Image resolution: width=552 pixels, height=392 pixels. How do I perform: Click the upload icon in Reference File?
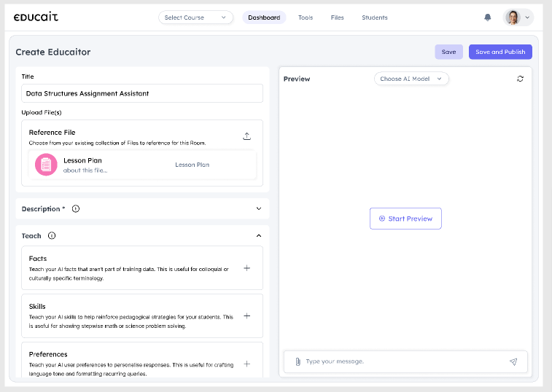tap(246, 136)
